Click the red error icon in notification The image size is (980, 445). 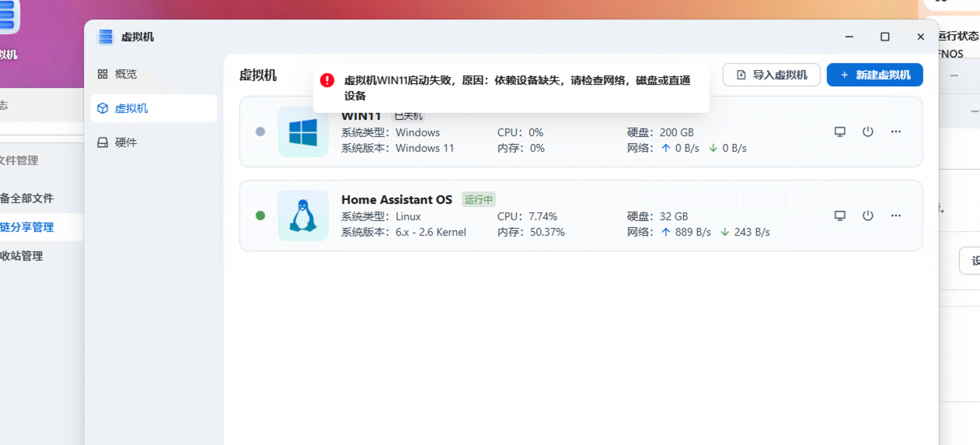click(x=327, y=80)
